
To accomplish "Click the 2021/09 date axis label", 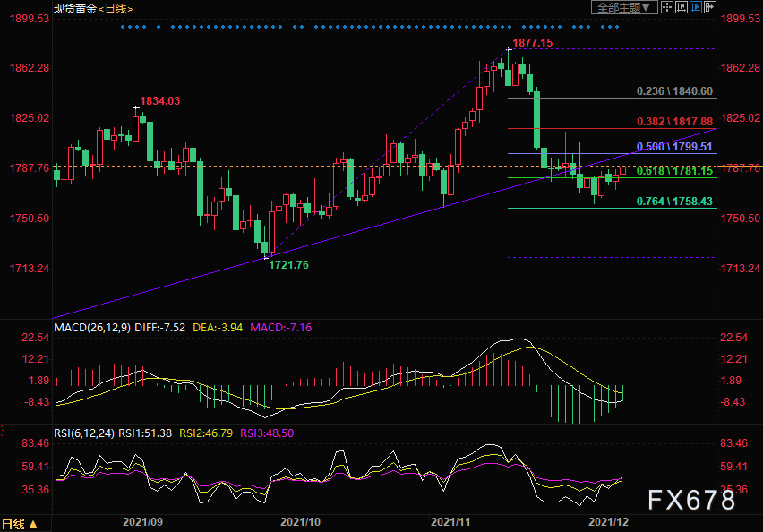I will [142, 522].
